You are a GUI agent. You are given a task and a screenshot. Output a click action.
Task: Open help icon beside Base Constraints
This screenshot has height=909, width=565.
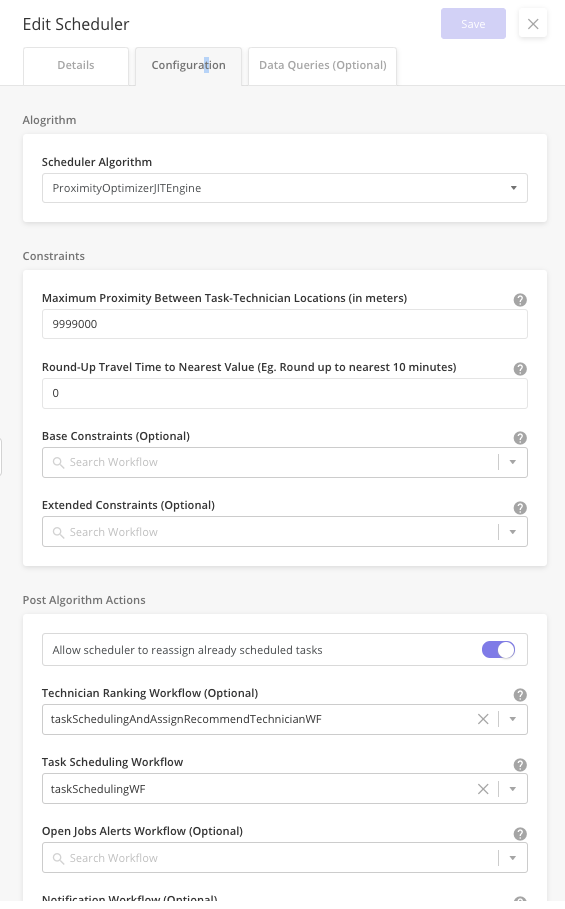520,438
